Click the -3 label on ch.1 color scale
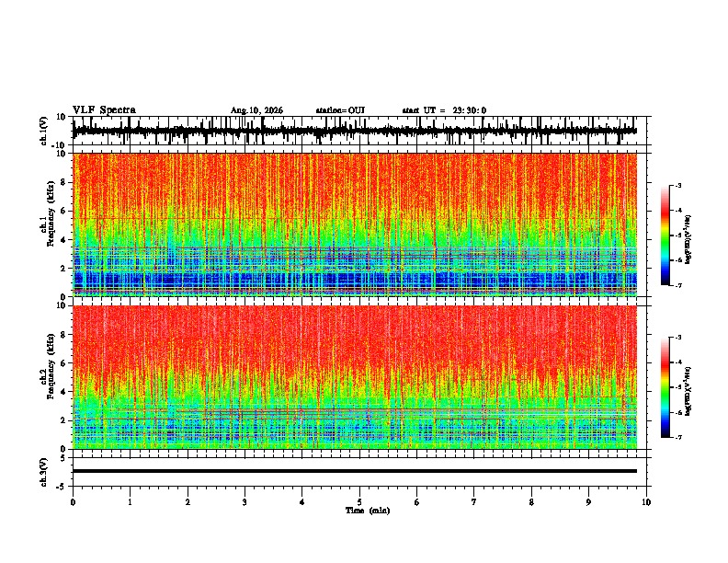 [678, 185]
